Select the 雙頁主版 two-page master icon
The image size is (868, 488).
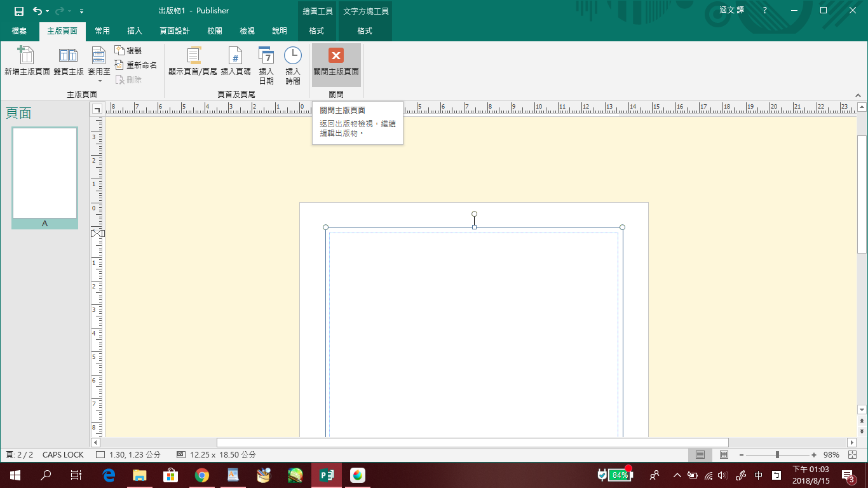(x=68, y=57)
